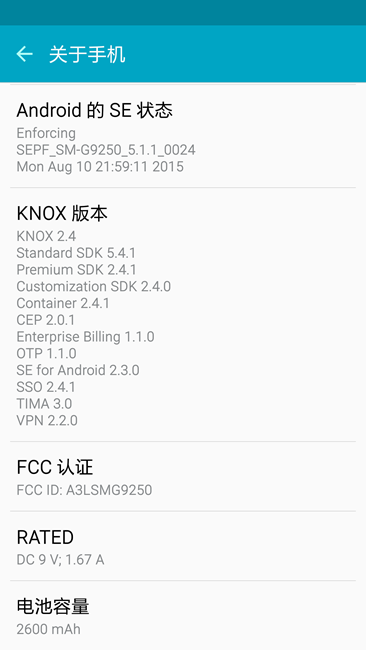Image resolution: width=366 pixels, height=650 pixels.
Task: Select the KNOX 2.4 line
Action: [x=46, y=236]
